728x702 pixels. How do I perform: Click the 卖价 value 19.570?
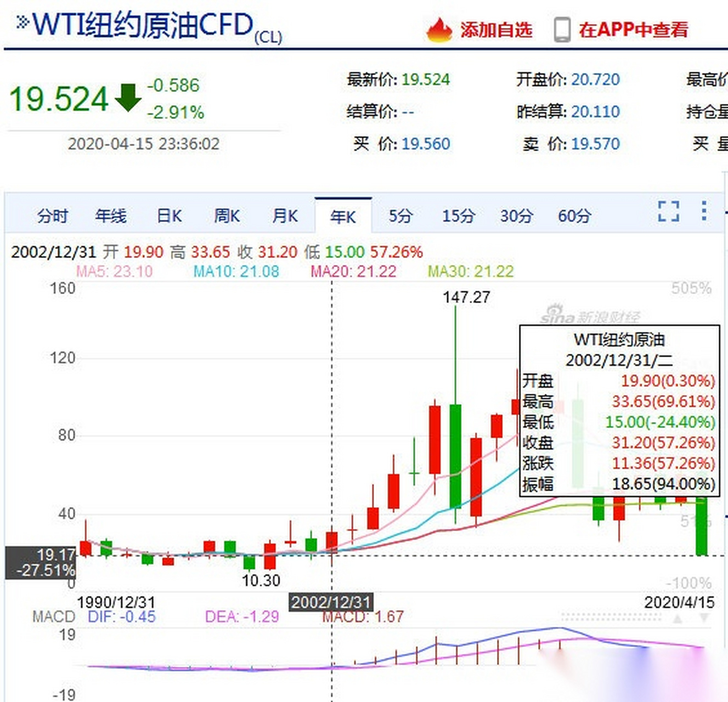pos(595,144)
